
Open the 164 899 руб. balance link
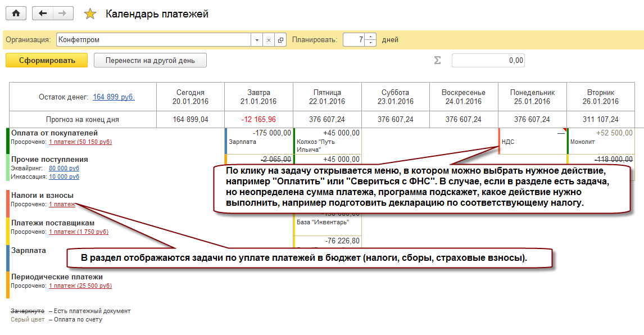tap(114, 97)
